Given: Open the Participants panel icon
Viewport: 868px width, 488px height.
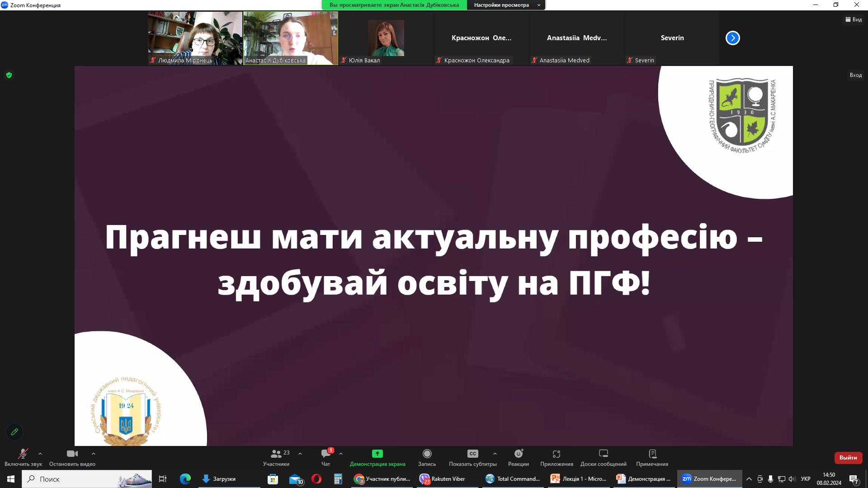Looking at the screenshot, I should tap(276, 454).
